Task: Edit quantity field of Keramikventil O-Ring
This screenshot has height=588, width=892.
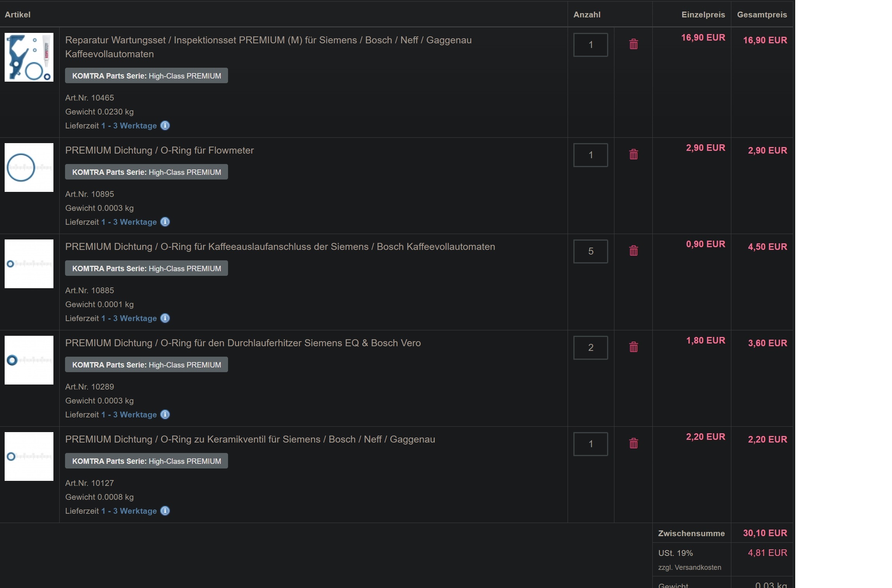Action: tap(590, 444)
